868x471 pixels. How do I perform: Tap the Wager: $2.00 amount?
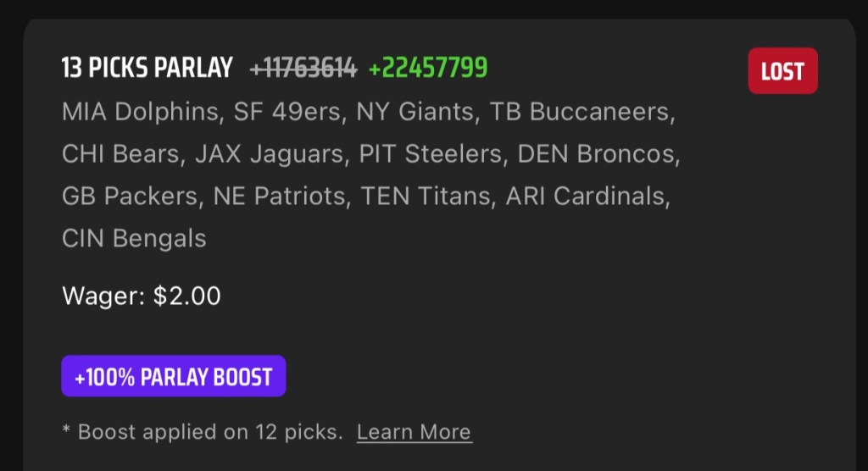click(x=142, y=296)
